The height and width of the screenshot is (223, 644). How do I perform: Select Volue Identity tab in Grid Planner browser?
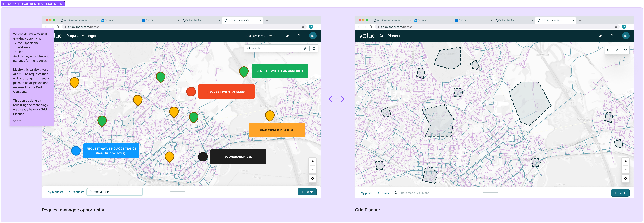515,20
